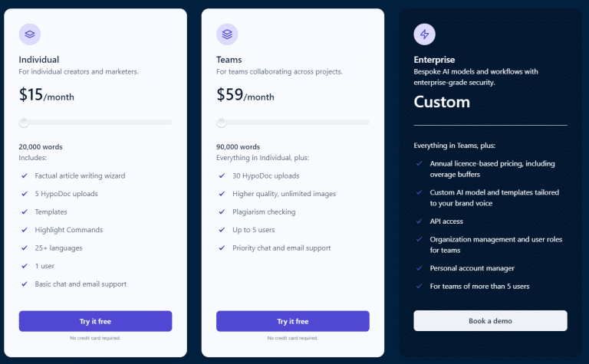Click Priority chat and email support text
589x364 pixels.
click(x=281, y=248)
